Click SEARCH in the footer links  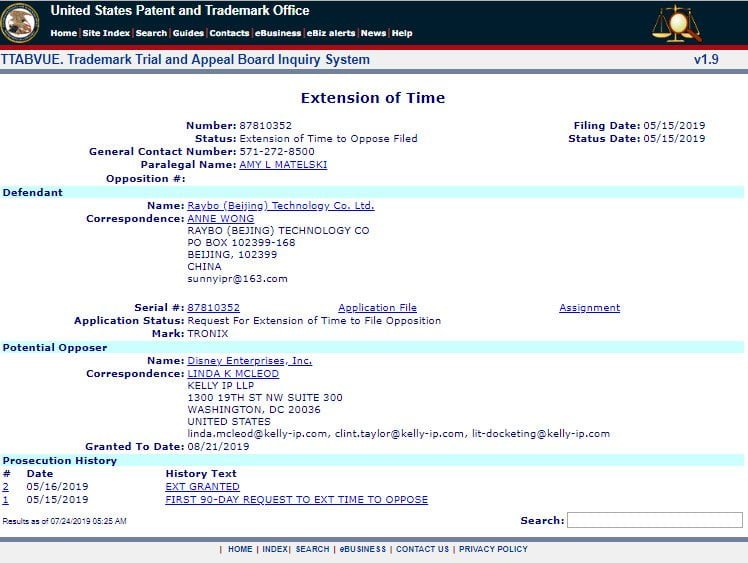312,549
